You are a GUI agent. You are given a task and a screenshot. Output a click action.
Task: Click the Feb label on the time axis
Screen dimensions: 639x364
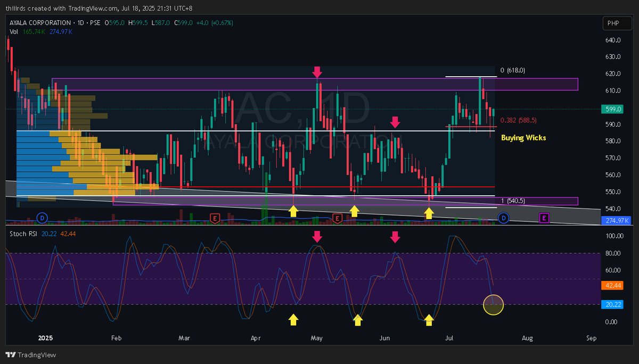tap(117, 337)
